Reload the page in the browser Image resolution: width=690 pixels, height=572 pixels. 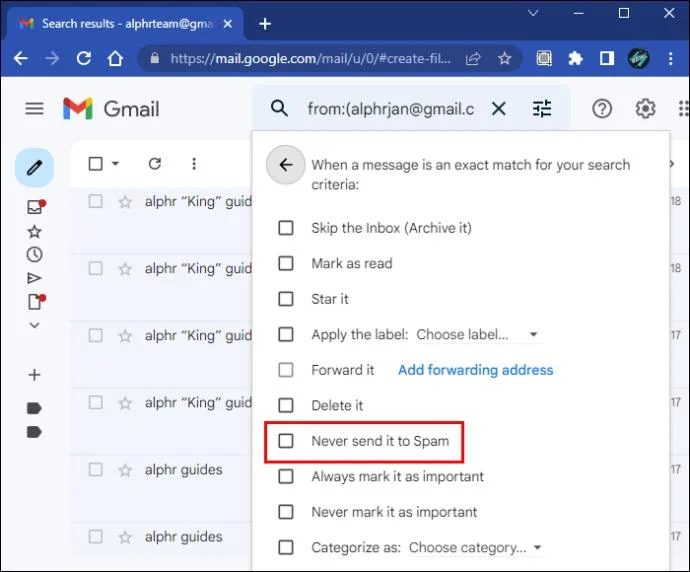tap(84, 58)
